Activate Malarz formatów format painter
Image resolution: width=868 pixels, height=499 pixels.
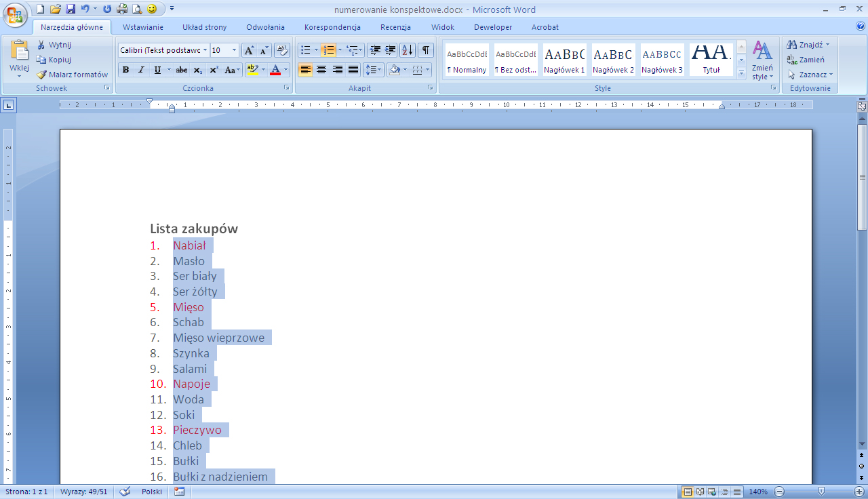tap(73, 75)
